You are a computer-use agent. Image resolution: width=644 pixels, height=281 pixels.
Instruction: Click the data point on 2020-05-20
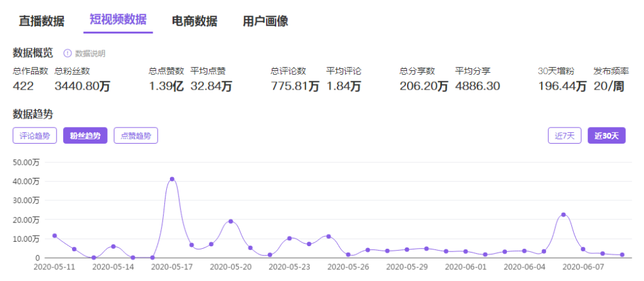pos(231,222)
